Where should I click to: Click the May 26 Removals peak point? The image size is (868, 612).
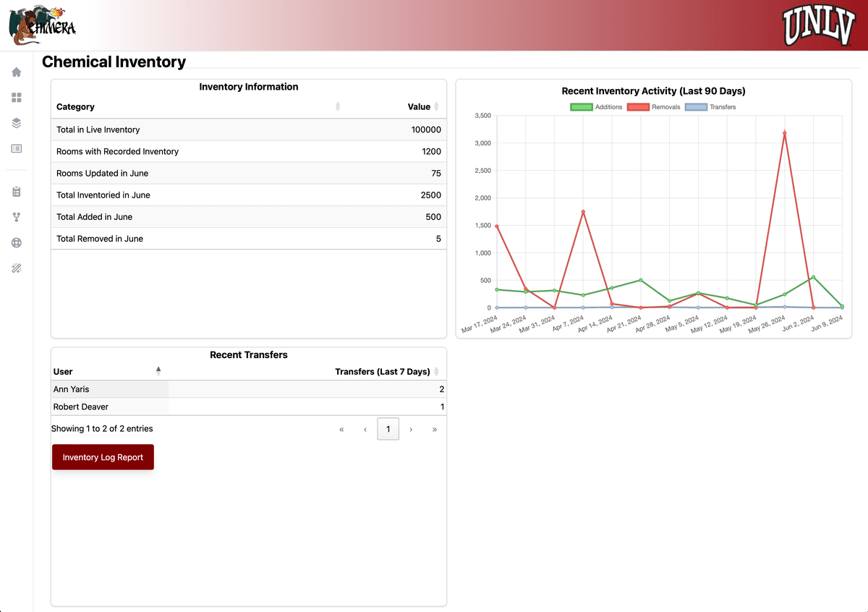[784, 132]
